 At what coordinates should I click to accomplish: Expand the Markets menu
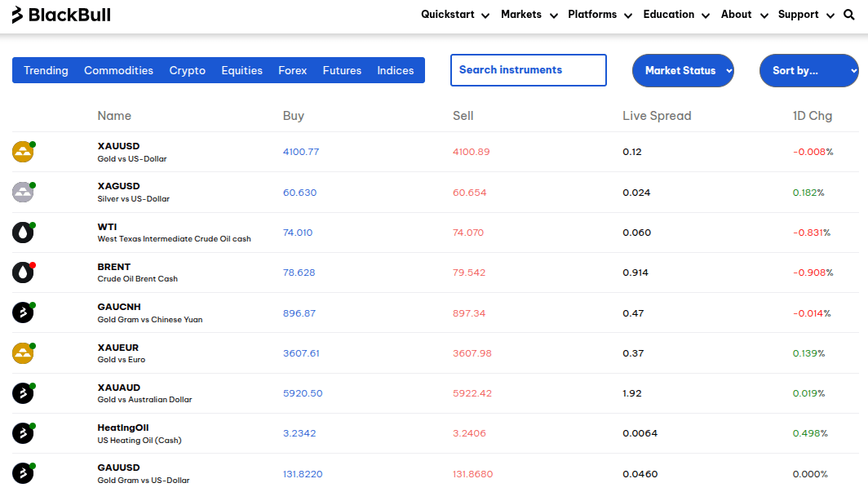pos(529,15)
